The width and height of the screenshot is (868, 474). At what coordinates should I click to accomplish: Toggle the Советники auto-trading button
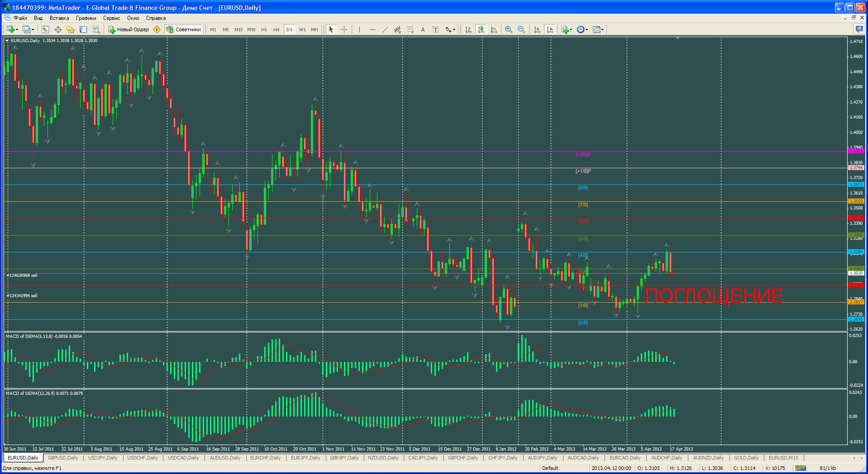pos(184,29)
